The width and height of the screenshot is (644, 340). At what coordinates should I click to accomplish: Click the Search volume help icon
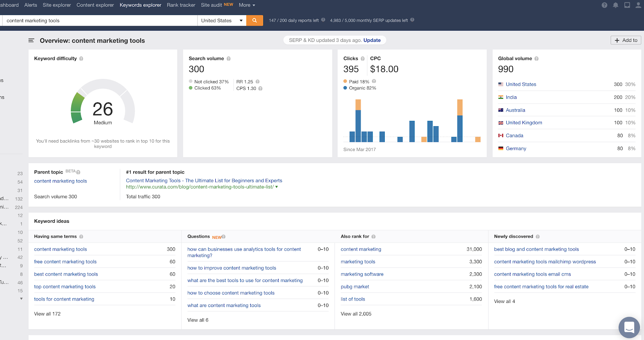229,59
